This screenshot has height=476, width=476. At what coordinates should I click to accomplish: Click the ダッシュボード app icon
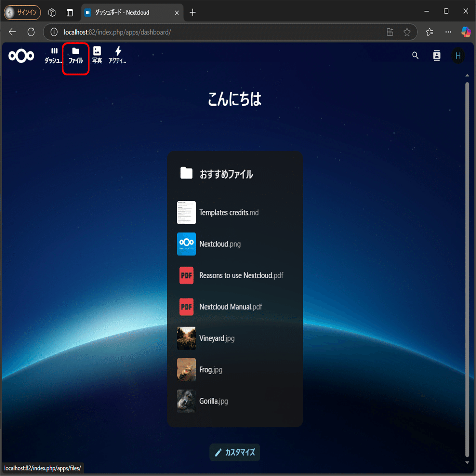[x=54, y=55]
